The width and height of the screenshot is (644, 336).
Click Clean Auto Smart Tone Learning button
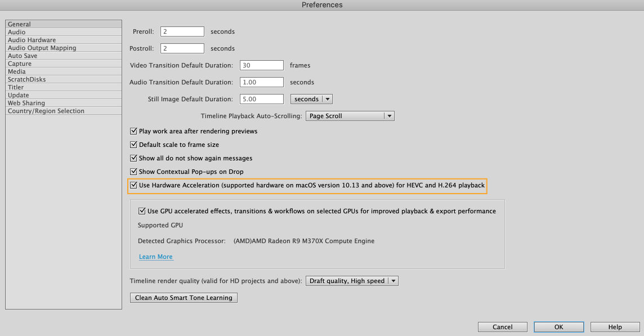click(x=184, y=298)
